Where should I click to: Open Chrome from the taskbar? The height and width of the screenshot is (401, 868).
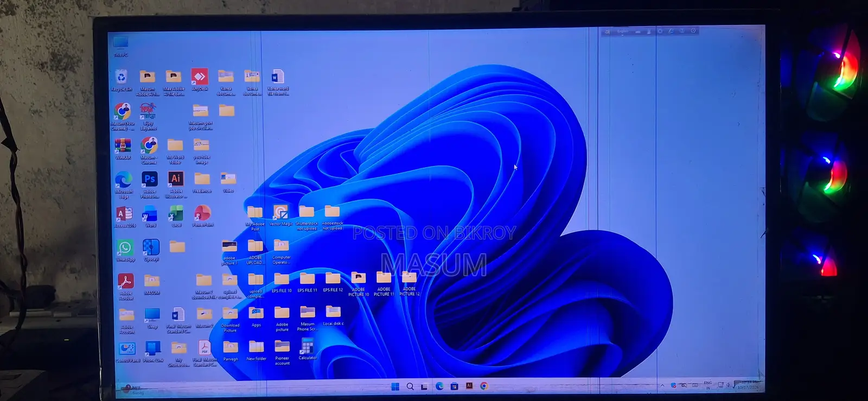tap(484, 386)
